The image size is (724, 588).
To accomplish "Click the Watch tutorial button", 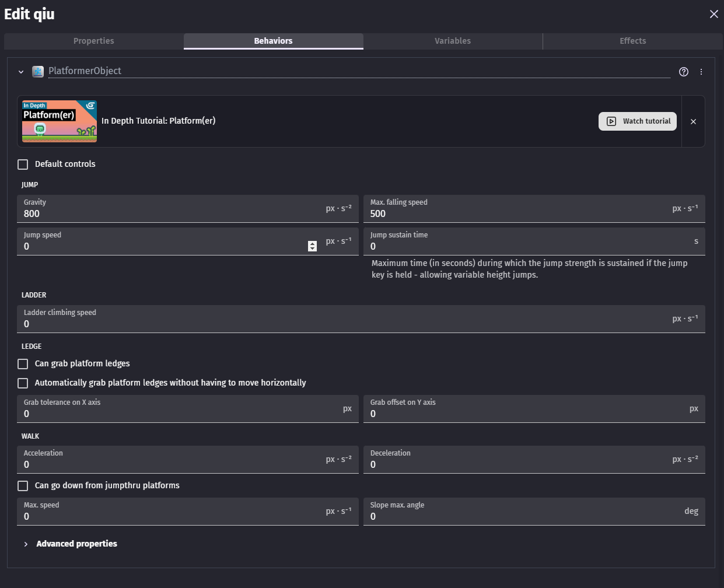I will (x=638, y=121).
